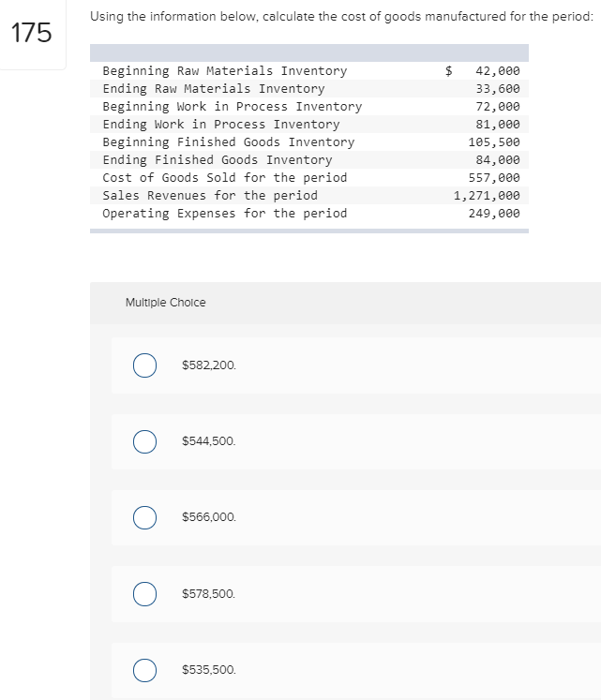Click the Sales Revenues value 1,271,000
601x700 pixels.
pyautogui.click(x=486, y=196)
